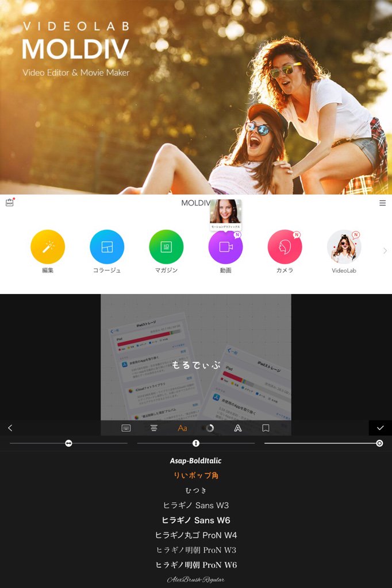Tap the yellow 編集 edit button
392x588 pixels.
(x=48, y=247)
